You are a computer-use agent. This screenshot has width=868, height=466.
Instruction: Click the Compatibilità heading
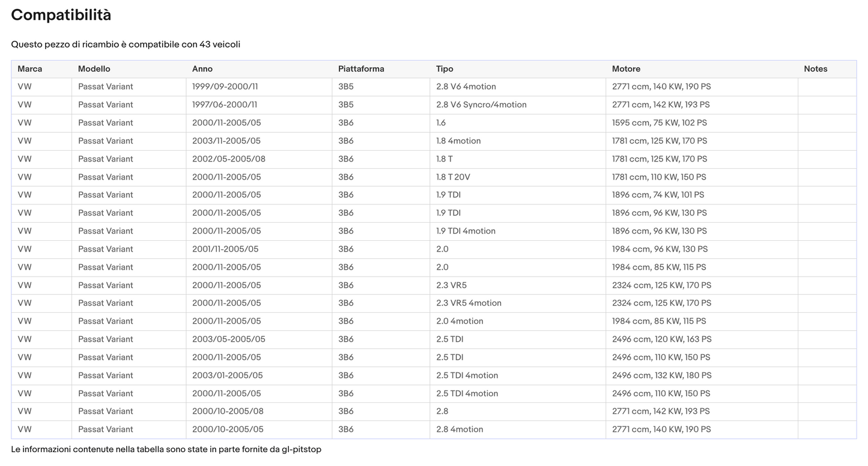click(61, 16)
